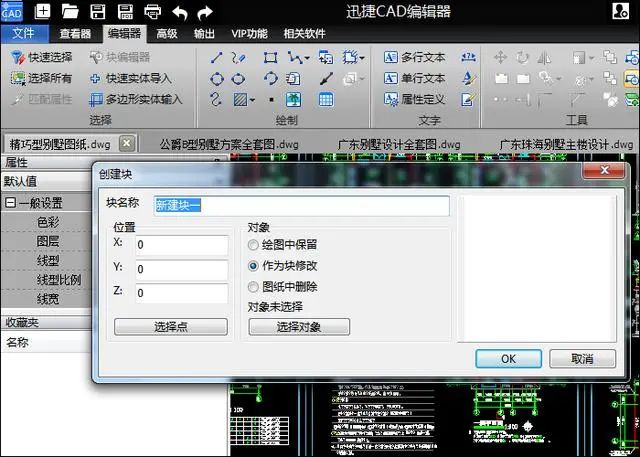Screen dimensions: 640x457
Task: Select the freehand sketch pencil tool
Action: pos(239,57)
